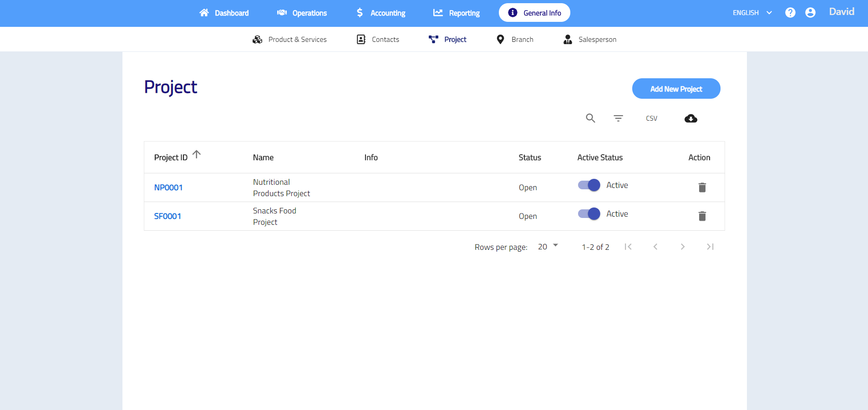Open the help question mark icon

(x=790, y=13)
